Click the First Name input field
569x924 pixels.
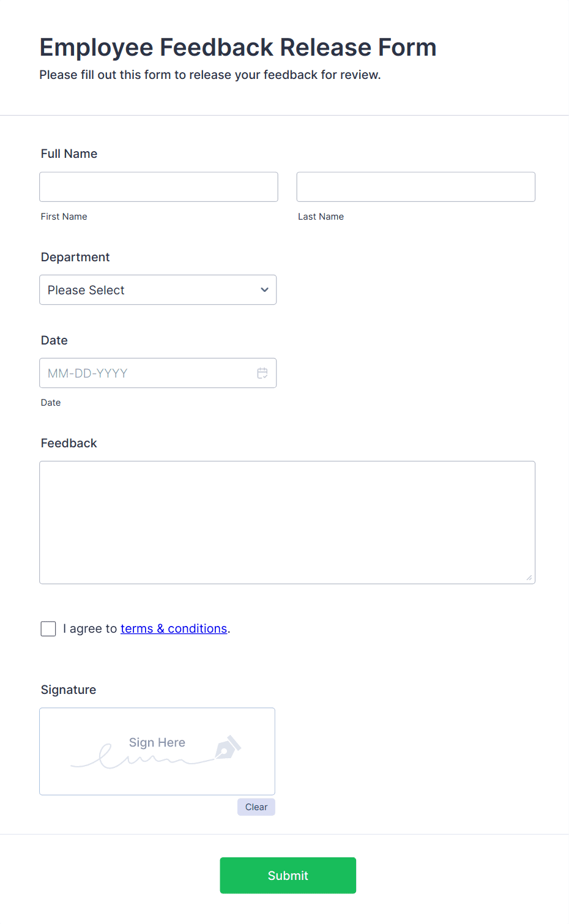(x=158, y=187)
